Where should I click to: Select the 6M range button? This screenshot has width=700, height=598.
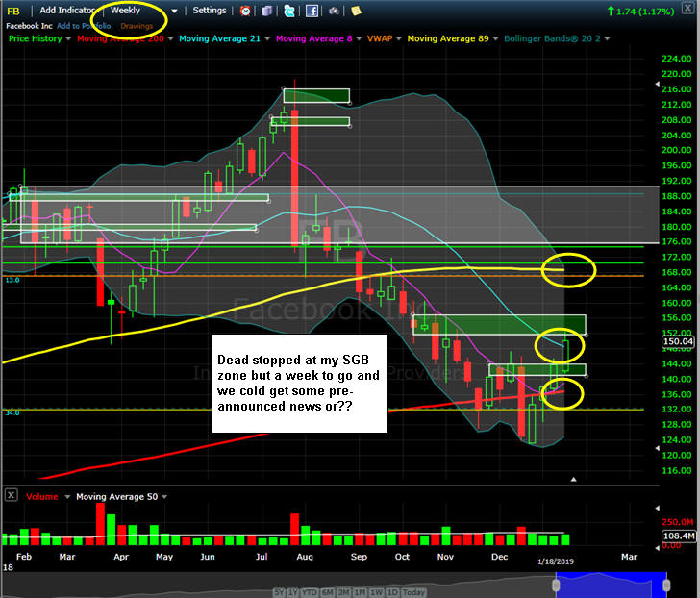pyautogui.click(x=327, y=592)
